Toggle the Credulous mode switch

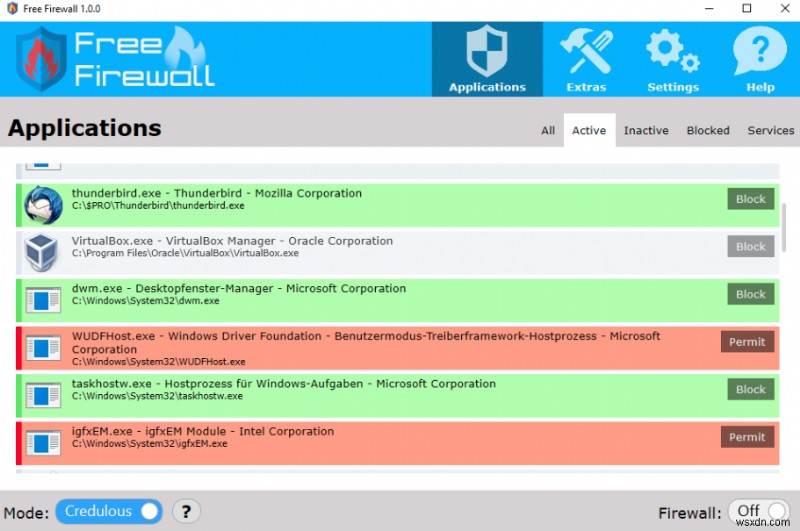pos(109,511)
